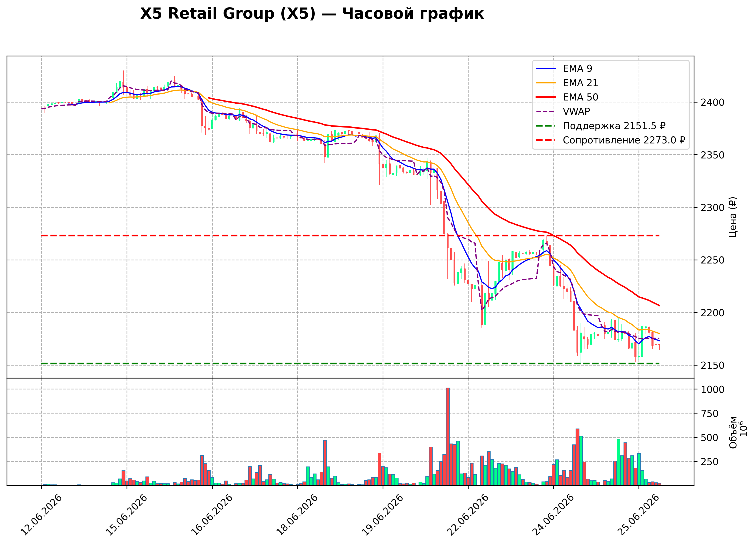The image size is (756, 544).
Task: Click date label 12.06.2026
Action: (41, 515)
